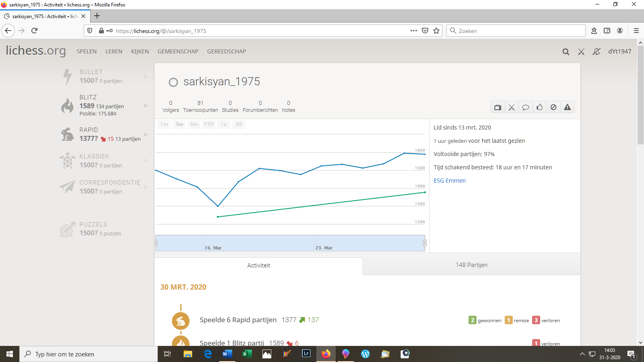
Task: Open the message chat bubble icon
Action: pos(525,107)
